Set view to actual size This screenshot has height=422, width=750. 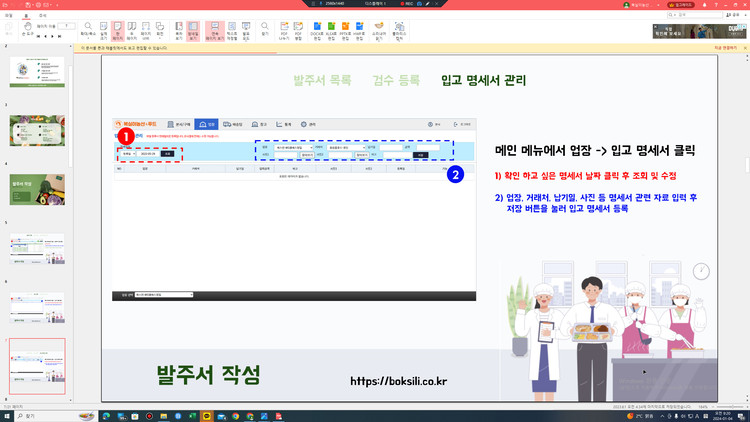(103, 31)
